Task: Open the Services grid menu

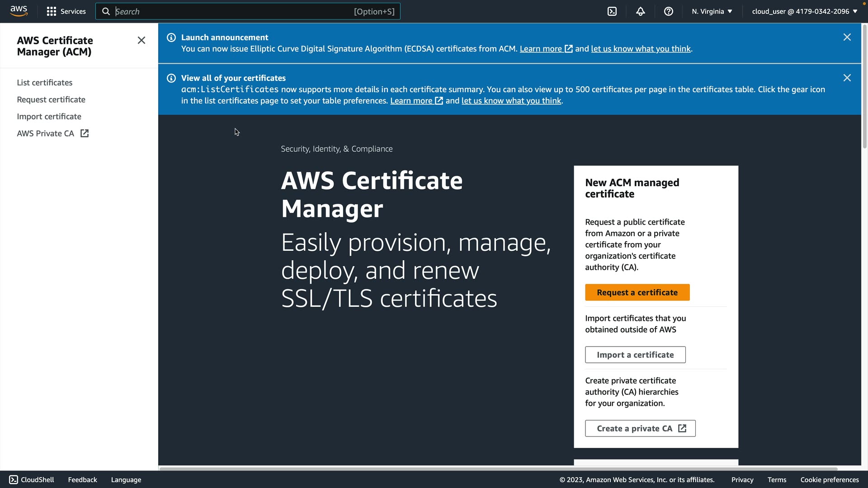Action: (66, 11)
